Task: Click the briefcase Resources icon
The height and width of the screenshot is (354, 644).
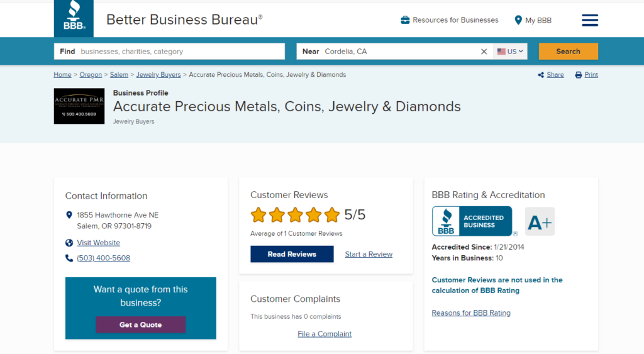Action: (x=405, y=20)
